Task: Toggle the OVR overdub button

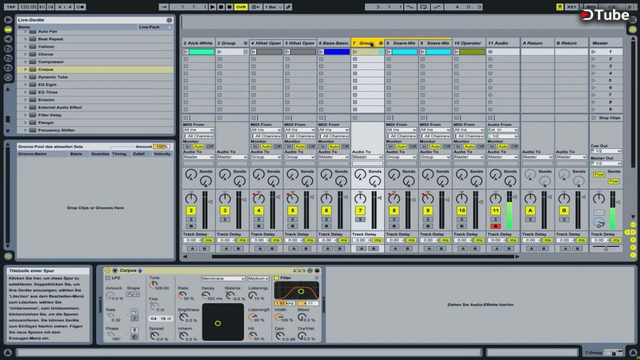Action: click(241, 7)
